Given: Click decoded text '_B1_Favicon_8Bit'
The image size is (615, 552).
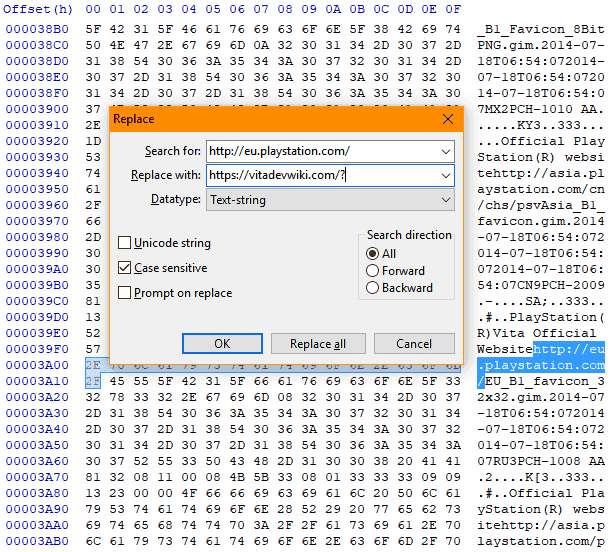Looking at the screenshot, I should [541, 29].
